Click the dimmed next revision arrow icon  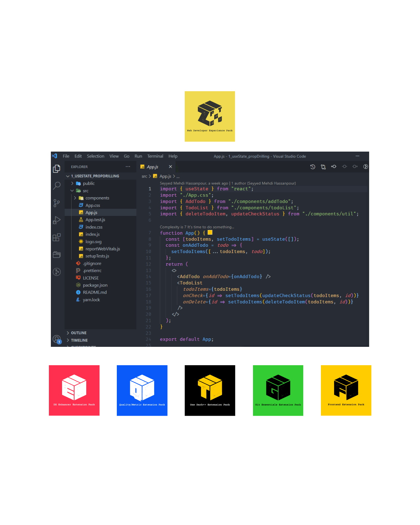(x=355, y=167)
